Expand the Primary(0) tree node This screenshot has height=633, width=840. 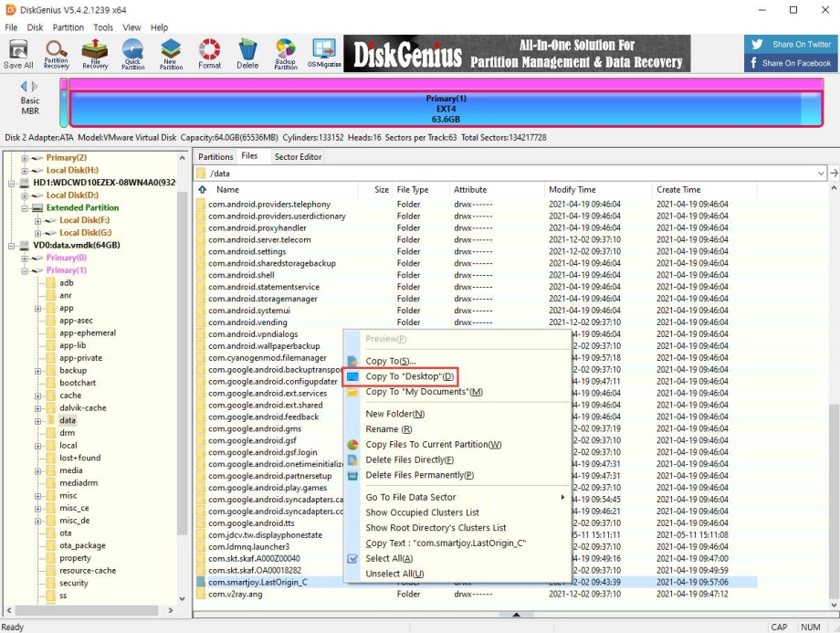[x=25, y=258]
